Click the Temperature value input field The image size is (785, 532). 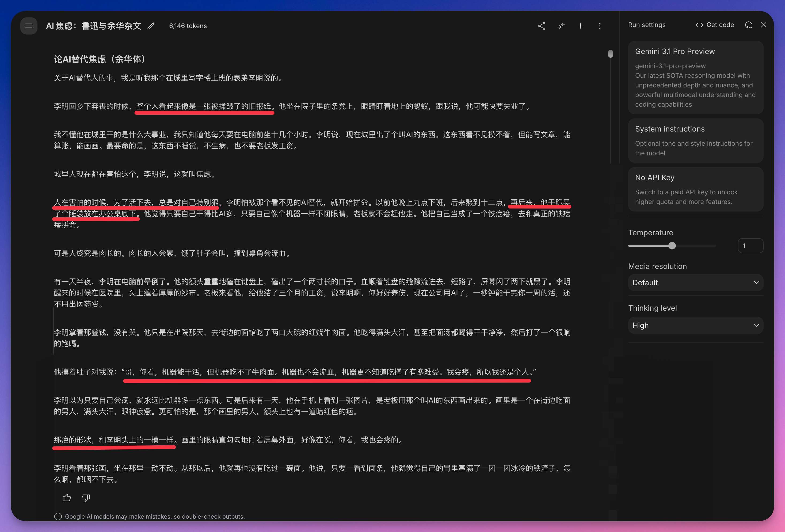(750, 246)
